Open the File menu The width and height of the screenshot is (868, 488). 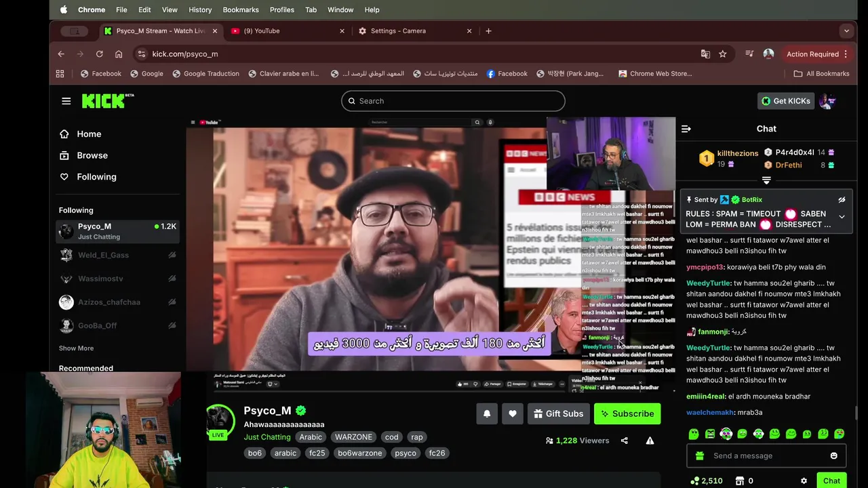pyautogui.click(x=121, y=9)
